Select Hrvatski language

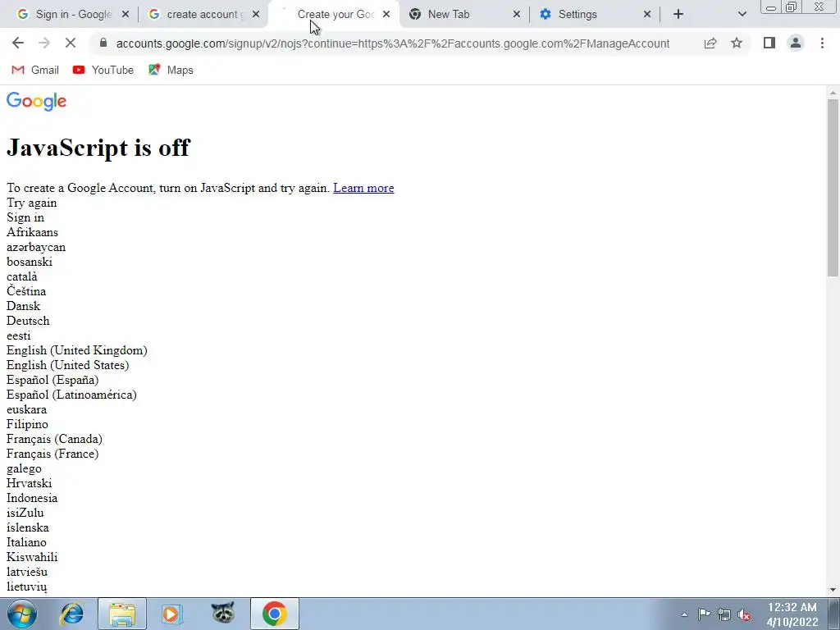pos(29,483)
